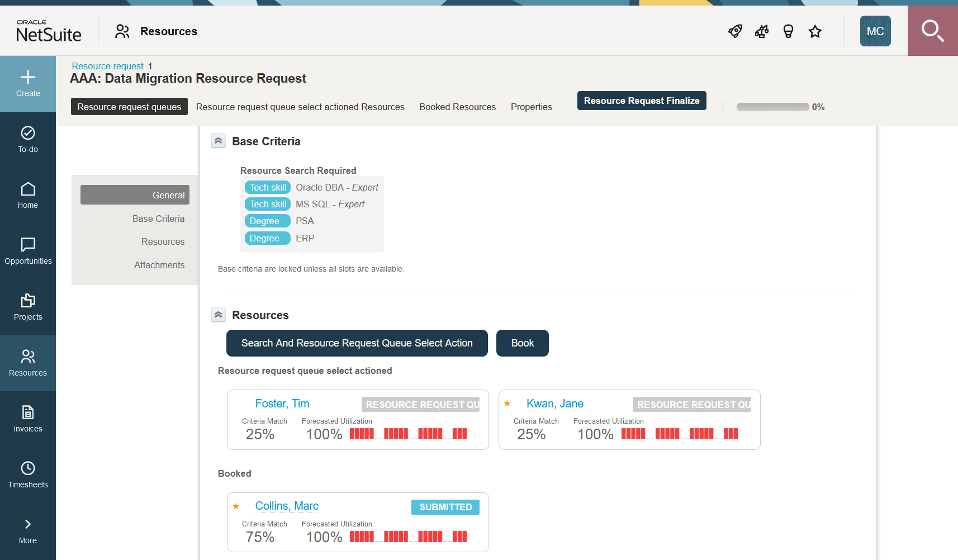
Task: Navigate to Projects using the sidebar icon
Action: tap(27, 306)
